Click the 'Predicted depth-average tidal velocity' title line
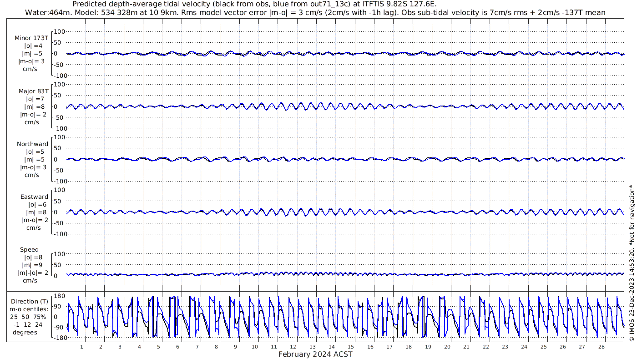Viewport: 637px width, 364px height. [254, 4]
